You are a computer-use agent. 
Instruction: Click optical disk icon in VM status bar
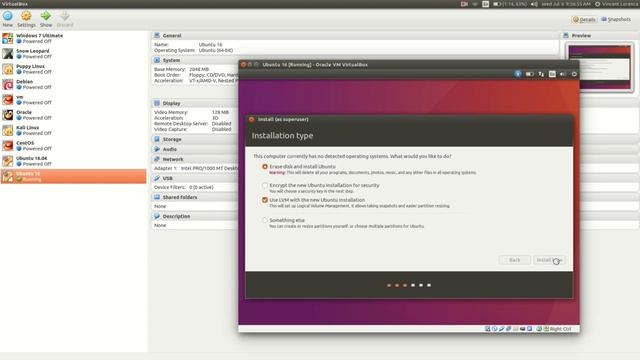(x=494, y=329)
